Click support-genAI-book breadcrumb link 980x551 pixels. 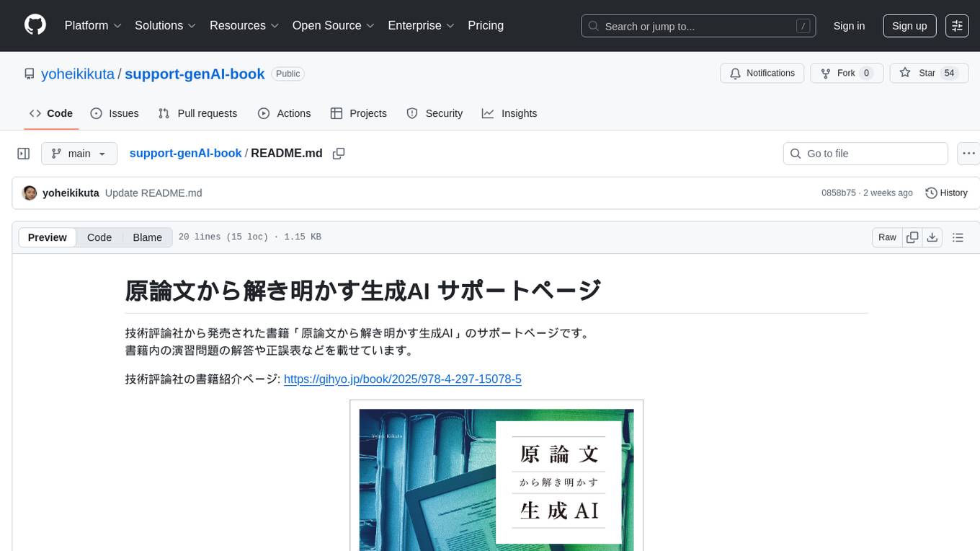(x=185, y=153)
